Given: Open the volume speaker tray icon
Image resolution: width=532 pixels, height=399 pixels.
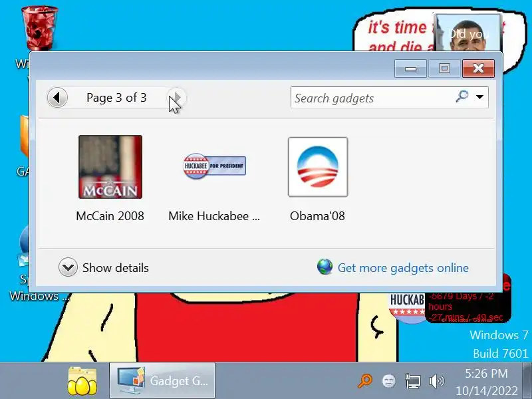Looking at the screenshot, I should [x=436, y=381].
